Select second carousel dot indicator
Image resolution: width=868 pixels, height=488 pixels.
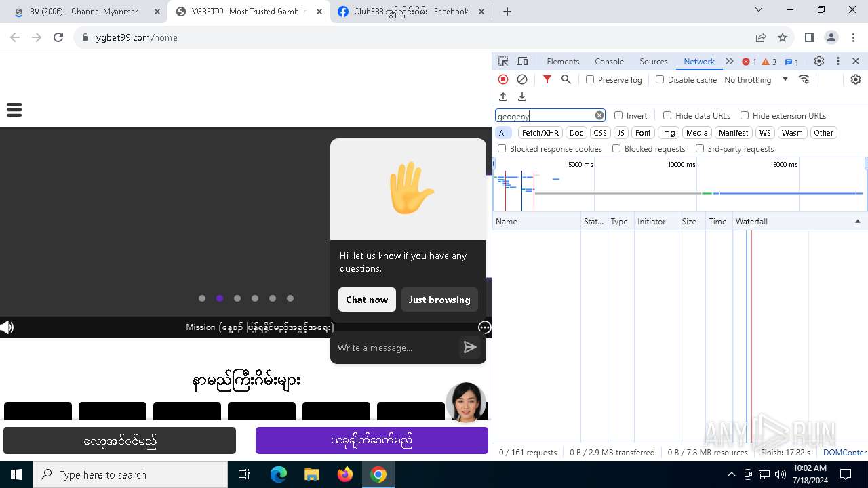(x=220, y=298)
